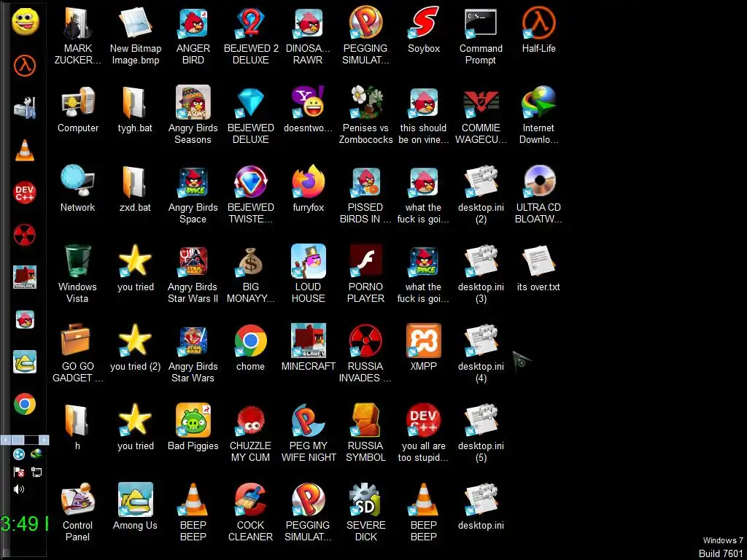Select the desktop.ini (2) file
Viewport: 747px width, 560px height.
tap(481, 195)
